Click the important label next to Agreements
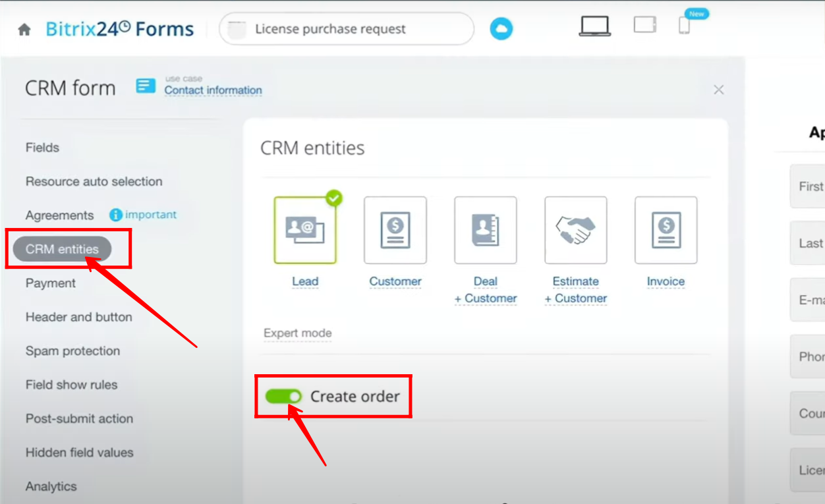Viewport: 825px width, 504px height. click(151, 215)
